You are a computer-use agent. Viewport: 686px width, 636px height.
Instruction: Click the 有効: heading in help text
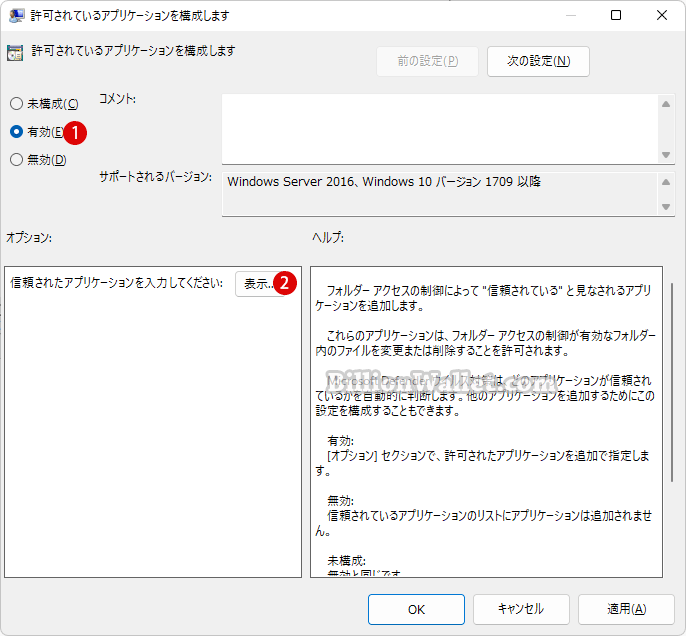340,441
